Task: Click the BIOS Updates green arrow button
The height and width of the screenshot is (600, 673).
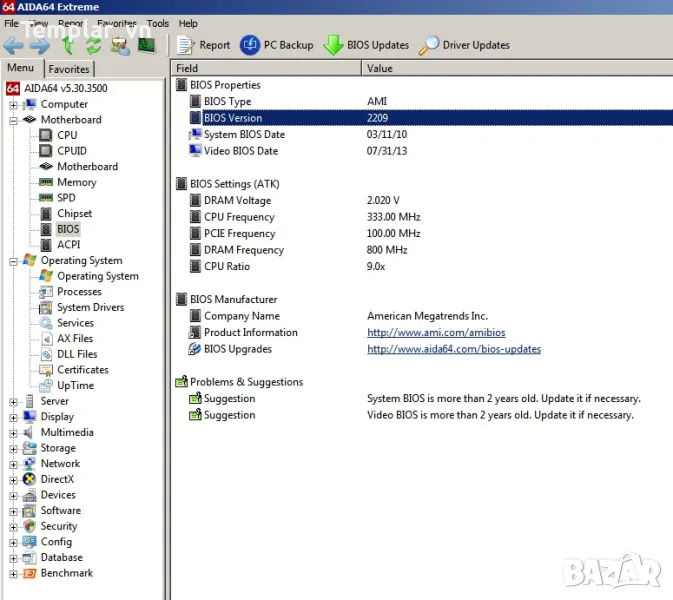Action: 366,45
